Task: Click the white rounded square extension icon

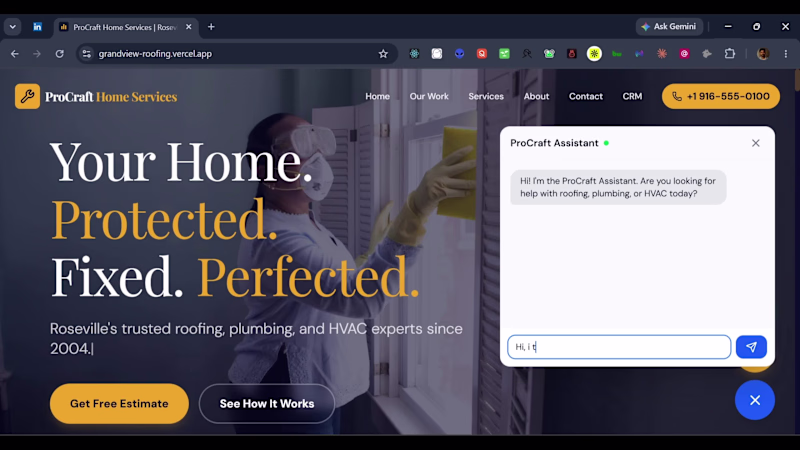Action: tap(437, 54)
